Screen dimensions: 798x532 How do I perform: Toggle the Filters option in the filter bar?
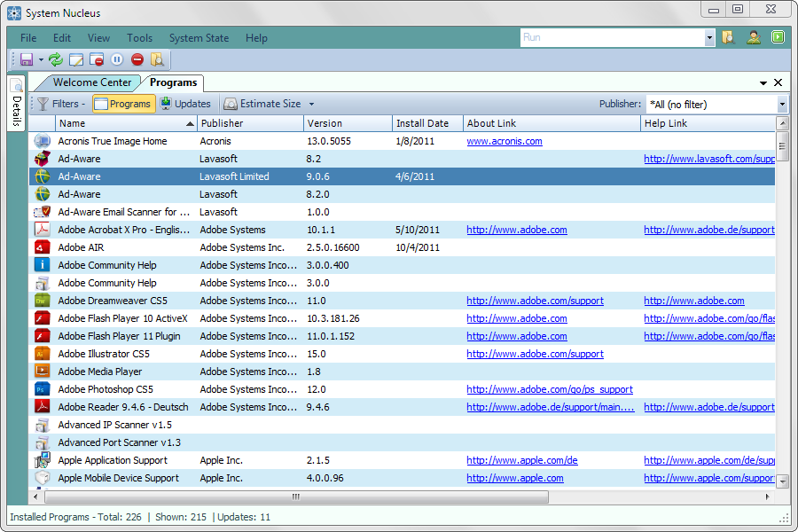tap(62, 103)
